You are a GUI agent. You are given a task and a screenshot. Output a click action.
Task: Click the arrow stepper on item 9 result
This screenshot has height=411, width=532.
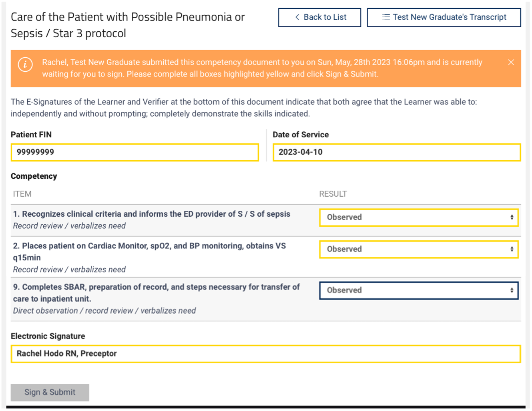(512, 290)
